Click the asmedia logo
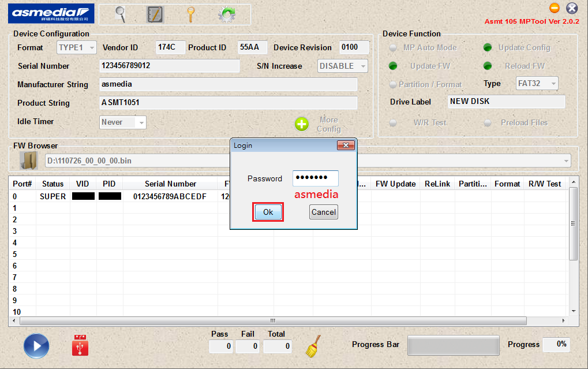Viewport: 588px width, 369px height. coord(51,13)
